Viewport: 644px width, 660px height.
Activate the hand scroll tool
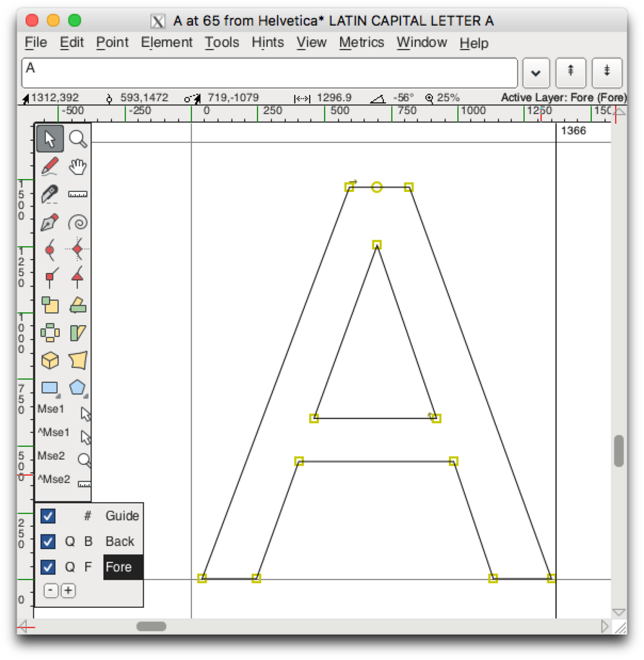[x=78, y=166]
